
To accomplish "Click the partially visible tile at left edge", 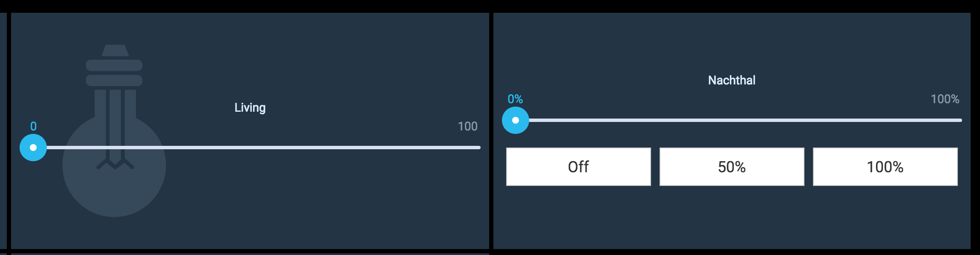I will click(3, 128).
